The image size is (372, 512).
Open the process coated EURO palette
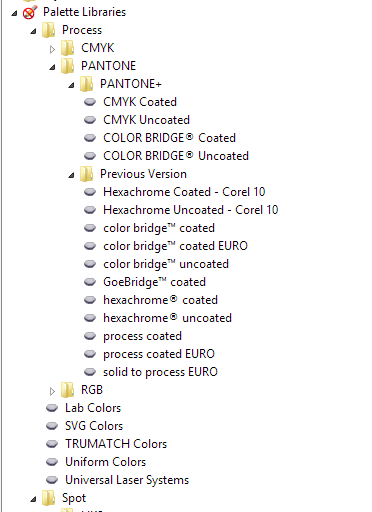pyautogui.click(x=159, y=354)
